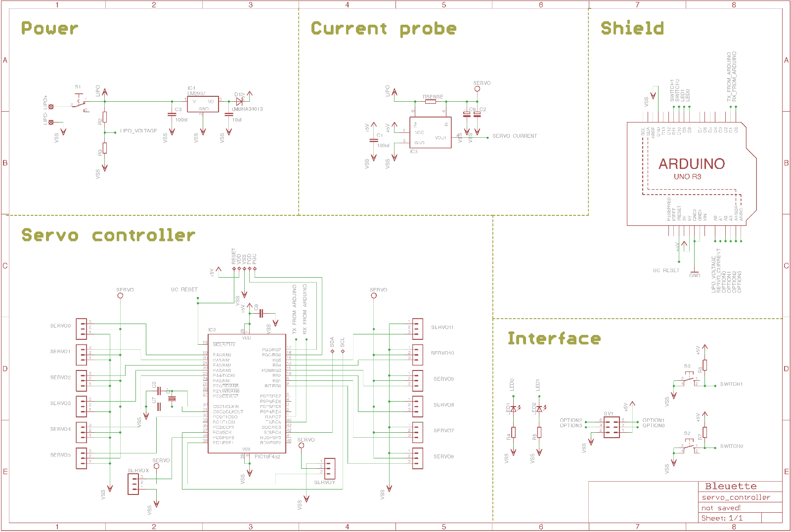Click the SWITCH1 net label in Interface
Viewport: 791px width, 532px height.
point(731,384)
